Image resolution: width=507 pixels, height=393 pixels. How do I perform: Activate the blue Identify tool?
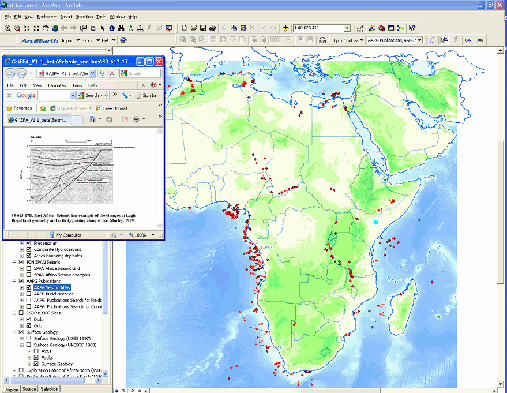pyautogui.click(x=112, y=29)
